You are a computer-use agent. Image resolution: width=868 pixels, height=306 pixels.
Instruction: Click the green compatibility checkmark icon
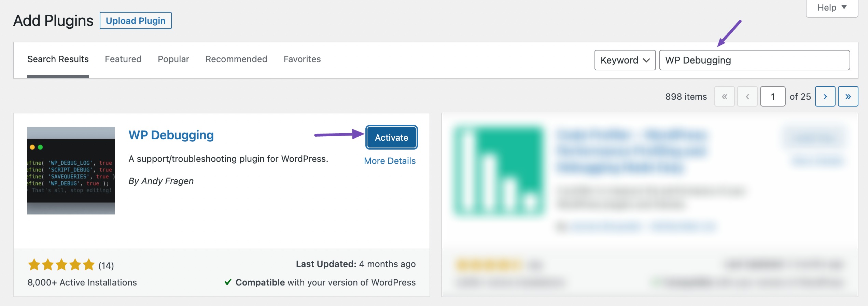click(x=228, y=282)
